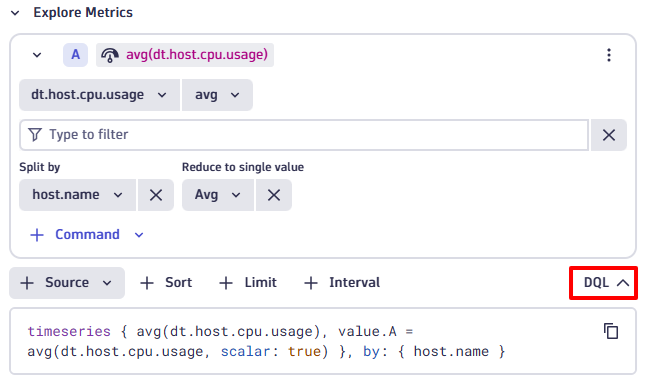Viewport: 649px width, 381px height.
Task: Remove the host.name split
Action: click(156, 195)
